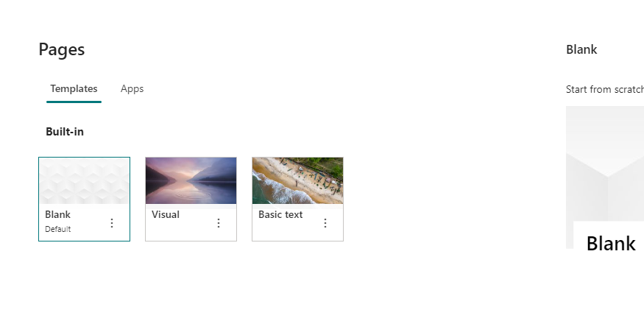Choose the Basic text beach thumbnail

[x=298, y=180]
